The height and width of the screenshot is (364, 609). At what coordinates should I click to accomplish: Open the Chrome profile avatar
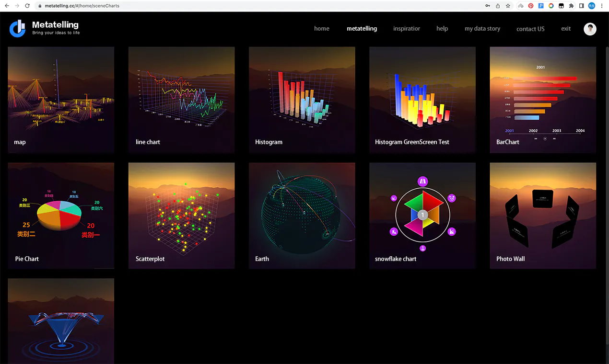(x=592, y=6)
